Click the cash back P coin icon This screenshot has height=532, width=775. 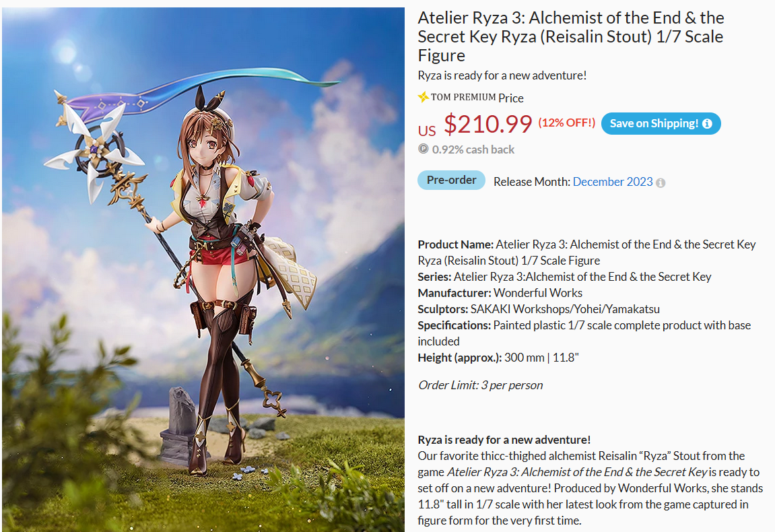tap(423, 149)
